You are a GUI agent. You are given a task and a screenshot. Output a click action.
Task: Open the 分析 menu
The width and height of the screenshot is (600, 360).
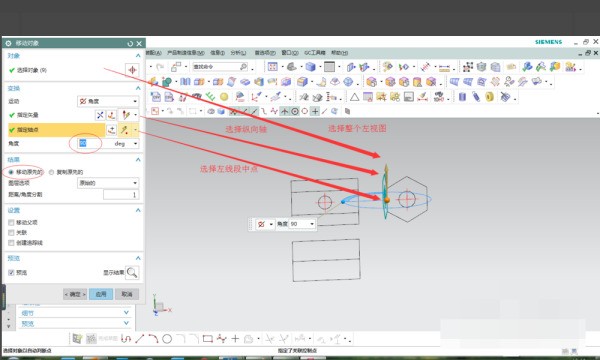(238, 53)
